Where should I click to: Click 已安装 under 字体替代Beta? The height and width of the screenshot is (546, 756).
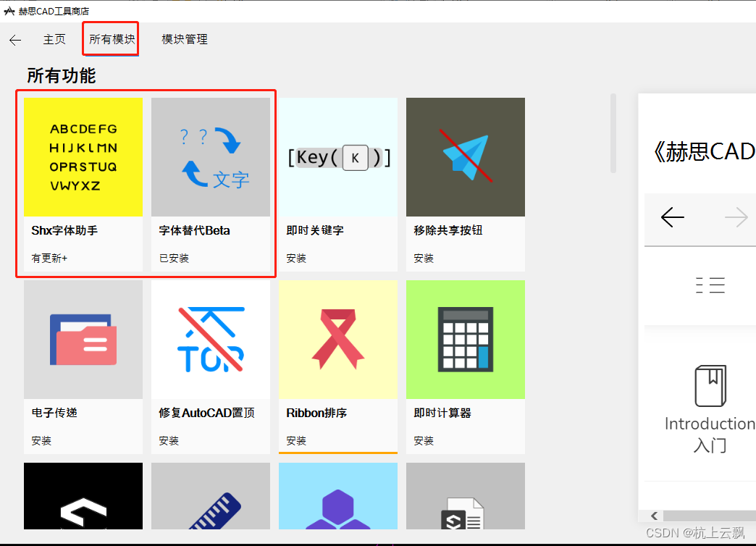coord(174,259)
